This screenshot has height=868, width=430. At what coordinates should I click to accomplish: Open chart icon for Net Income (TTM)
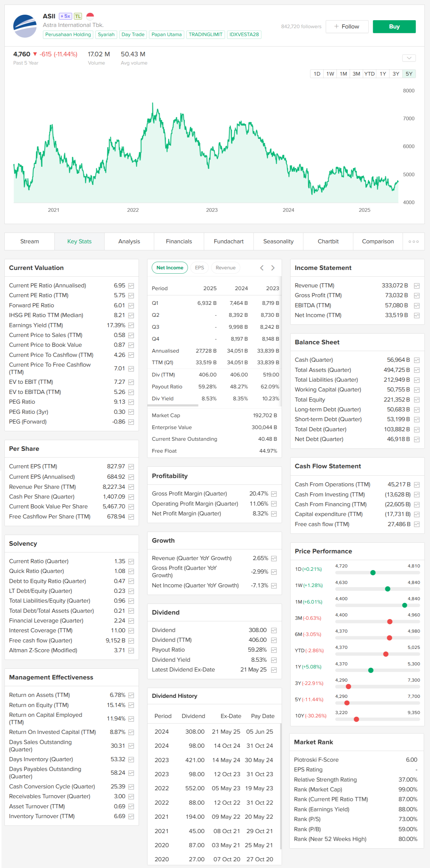click(x=417, y=316)
